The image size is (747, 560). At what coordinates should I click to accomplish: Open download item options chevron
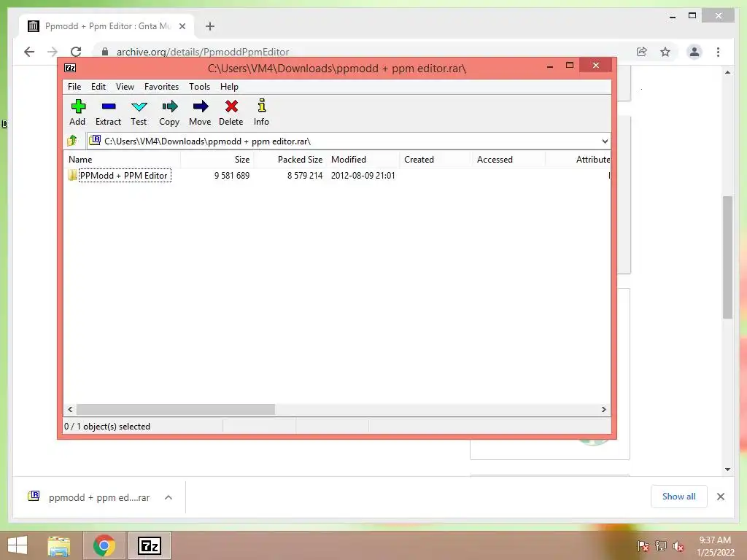(169, 497)
